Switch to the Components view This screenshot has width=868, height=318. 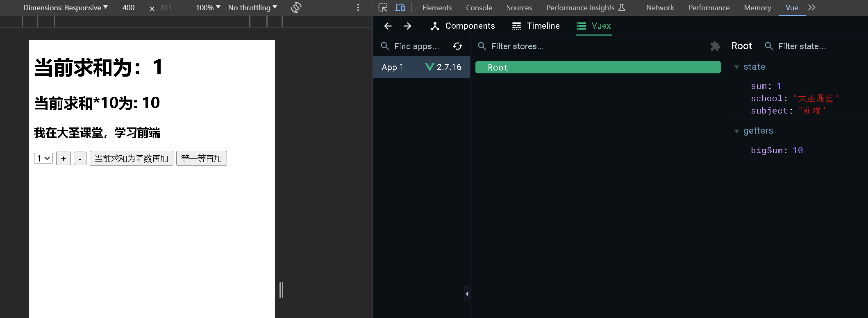click(463, 26)
